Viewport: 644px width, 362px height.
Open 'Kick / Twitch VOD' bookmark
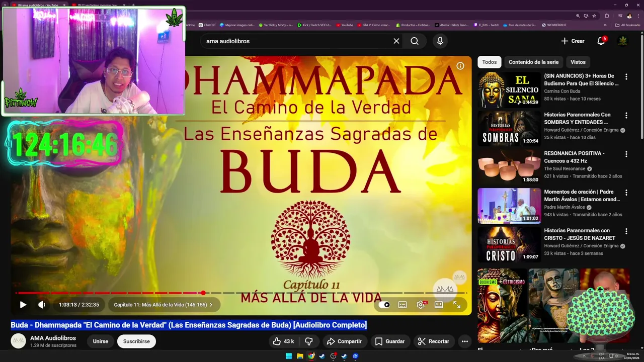point(314,25)
